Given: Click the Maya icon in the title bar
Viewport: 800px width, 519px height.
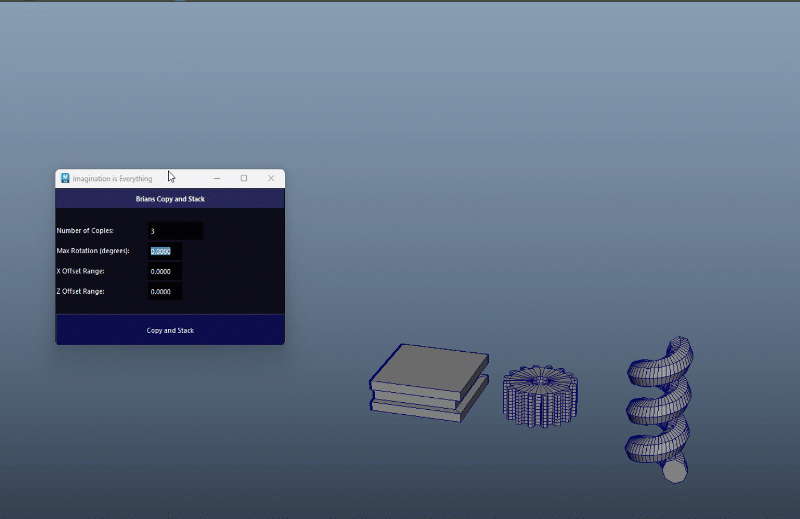Looking at the screenshot, I should pyautogui.click(x=65, y=178).
